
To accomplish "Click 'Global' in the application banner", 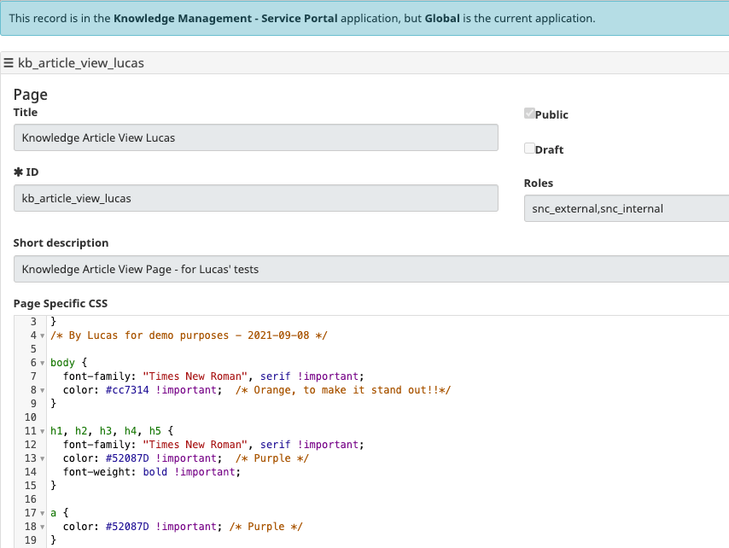I will [x=442, y=19].
